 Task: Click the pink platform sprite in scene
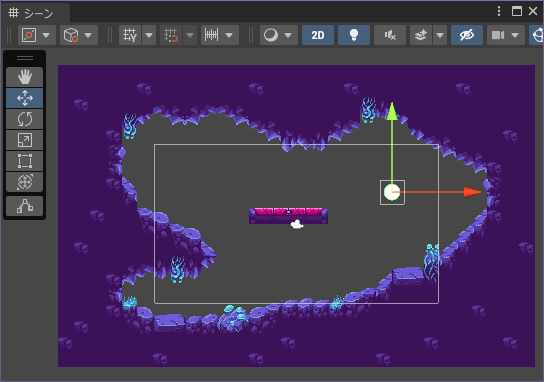288,215
